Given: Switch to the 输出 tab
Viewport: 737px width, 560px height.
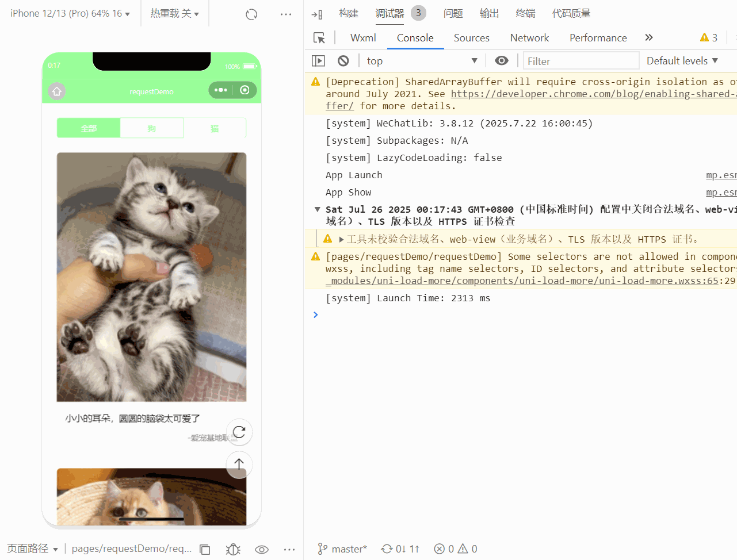Looking at the screenshot, I should pyautogui.click(x=489, y=13).
